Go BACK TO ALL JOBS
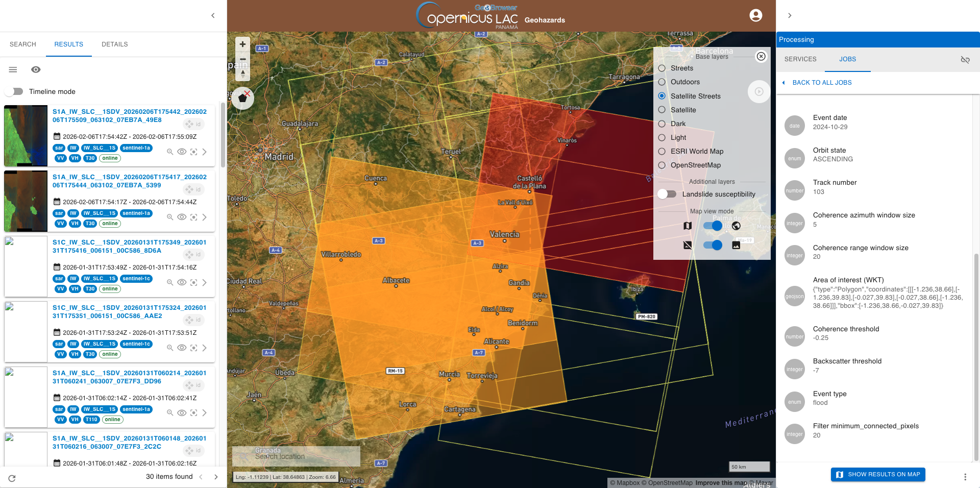The width and height of the screenshot is (980, 488). click(821, 83)
